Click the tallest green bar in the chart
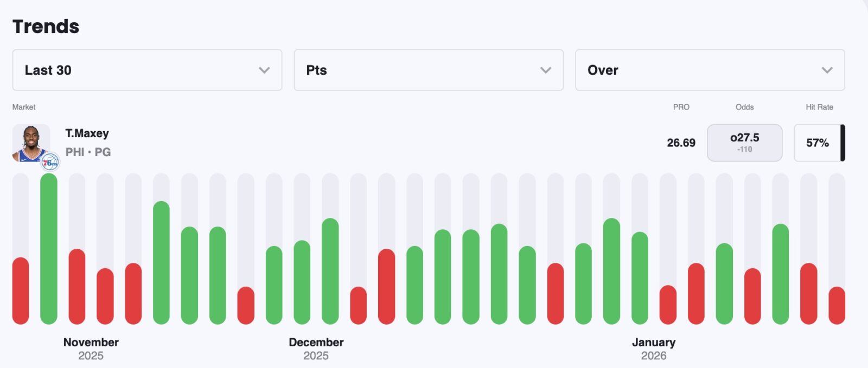 click(x=49, y=249)
